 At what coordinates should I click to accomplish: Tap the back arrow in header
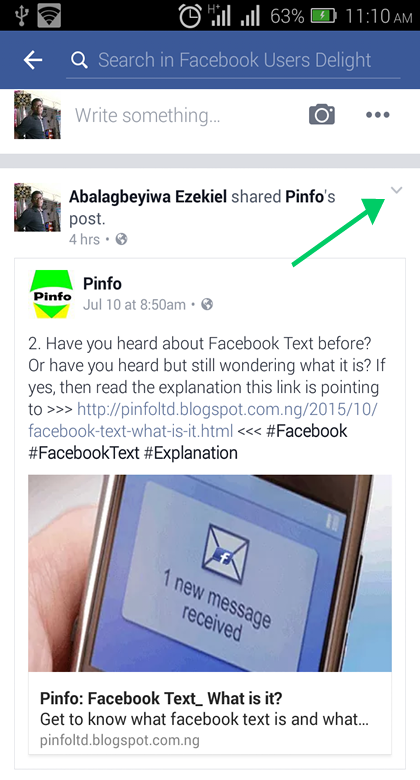(33, 60)
